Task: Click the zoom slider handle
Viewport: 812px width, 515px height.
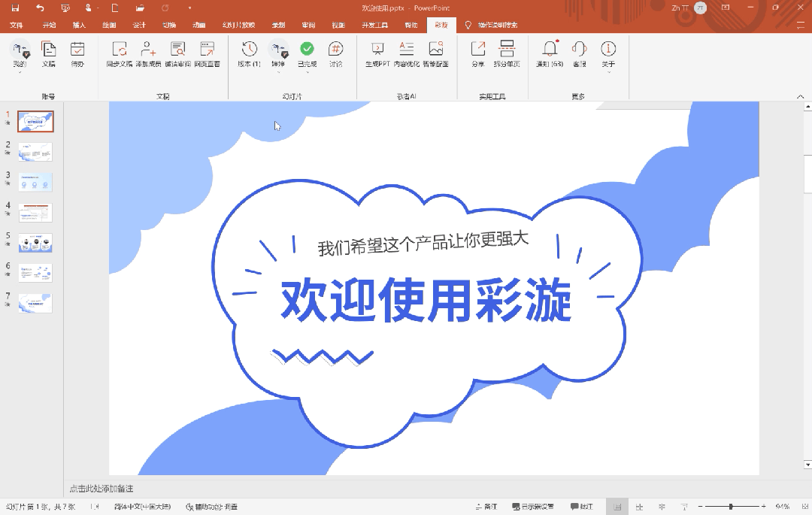Action: click(x=731, y=506)
